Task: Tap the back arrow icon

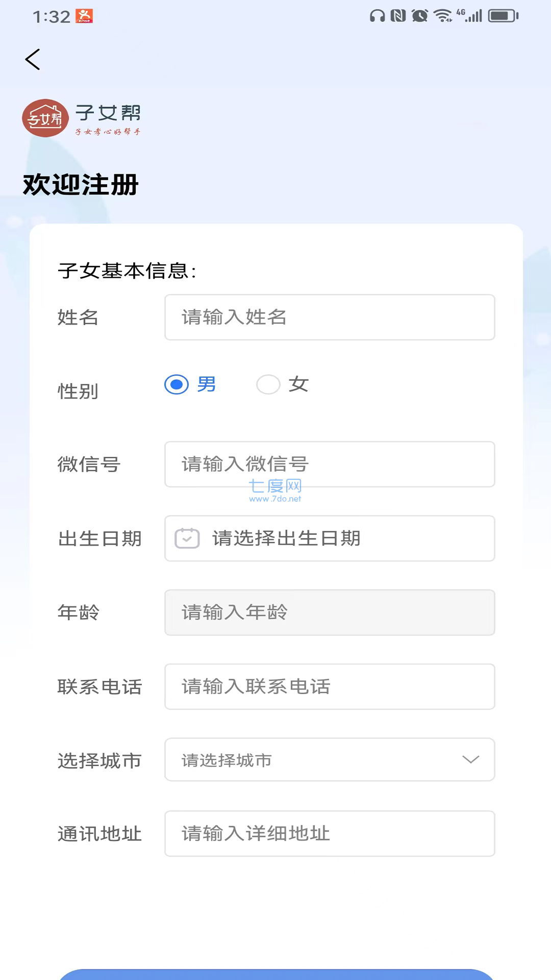Action: coord(33,60)
